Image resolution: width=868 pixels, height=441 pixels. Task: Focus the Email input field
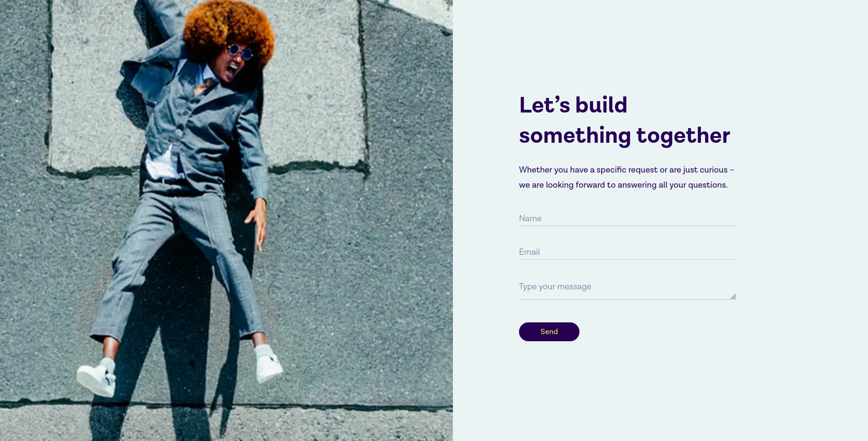pos(627,252)
